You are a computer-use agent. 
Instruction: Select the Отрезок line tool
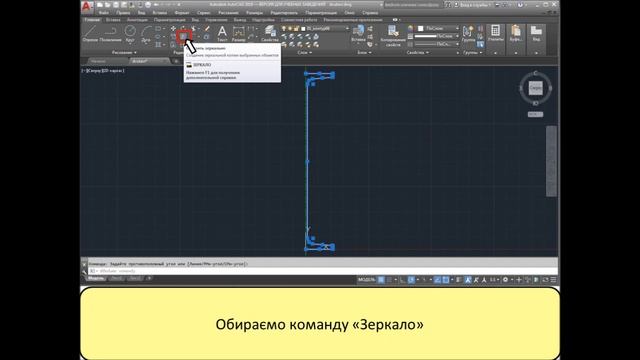click(x=90, y=33)
